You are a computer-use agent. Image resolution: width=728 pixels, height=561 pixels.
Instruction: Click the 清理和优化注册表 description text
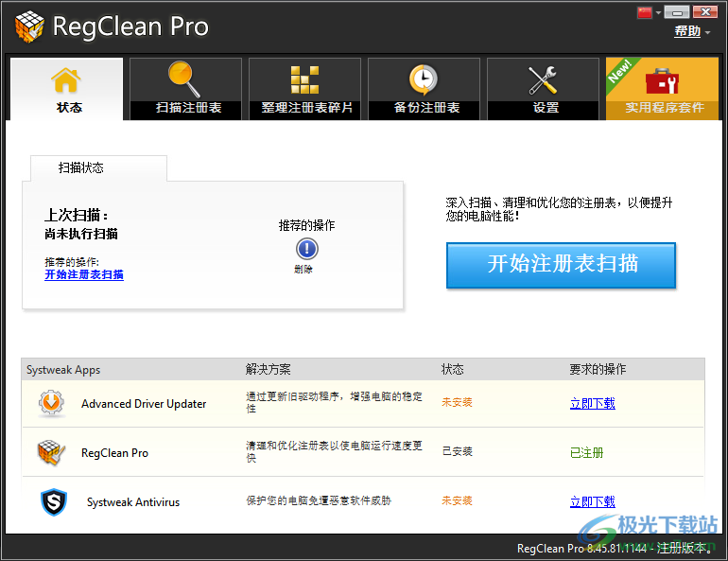click(x=334, y=451)
